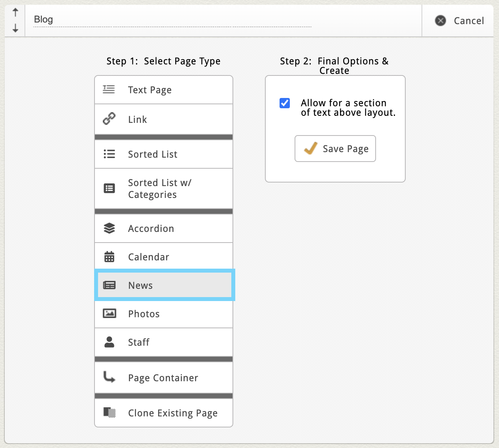Click the Cancel X circle icon
This screenshot has height=448, width=499.
pyautogui.click(x=440, y=21)
